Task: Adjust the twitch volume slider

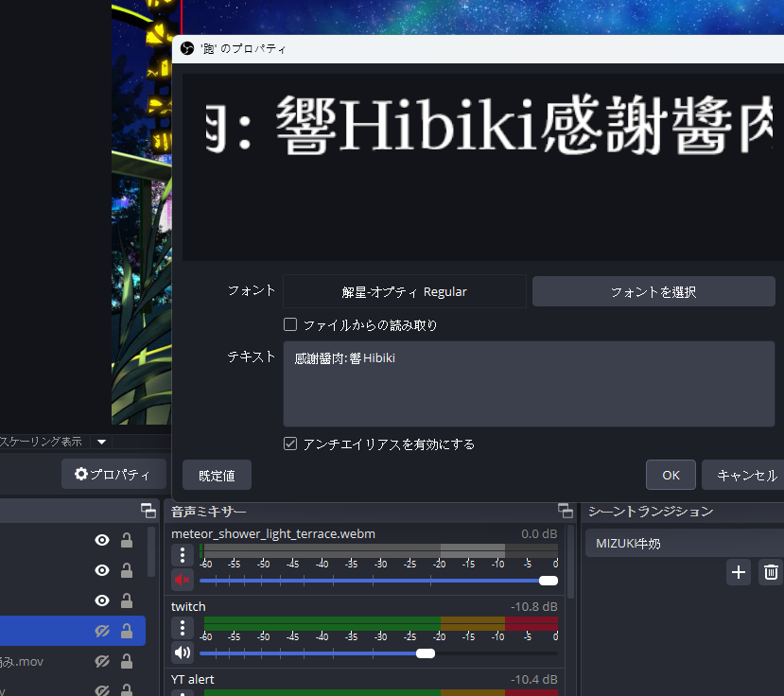Action: 425,652
